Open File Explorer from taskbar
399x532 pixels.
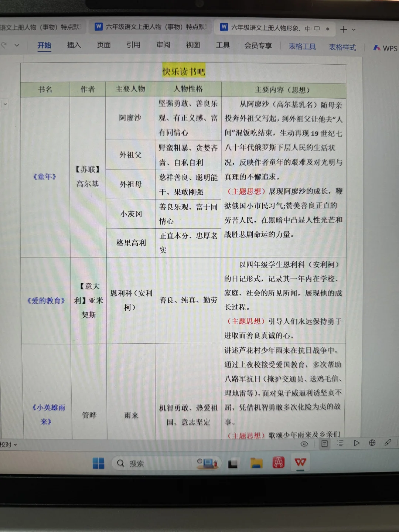point(256,463)
